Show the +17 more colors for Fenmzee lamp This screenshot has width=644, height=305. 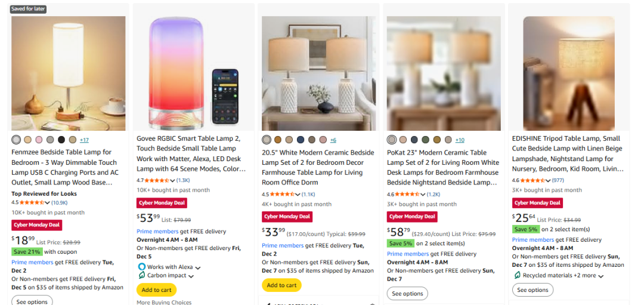click(x=84, y=140)
